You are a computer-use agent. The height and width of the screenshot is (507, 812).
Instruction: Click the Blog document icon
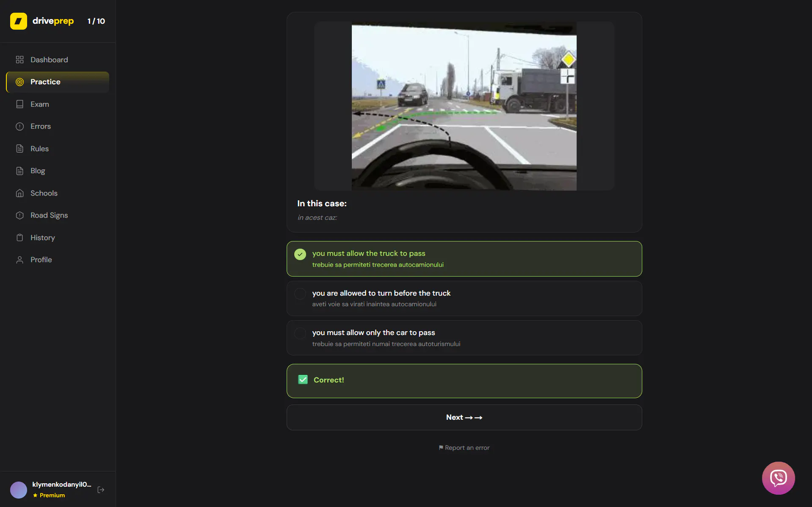click(x=19, y=171)
